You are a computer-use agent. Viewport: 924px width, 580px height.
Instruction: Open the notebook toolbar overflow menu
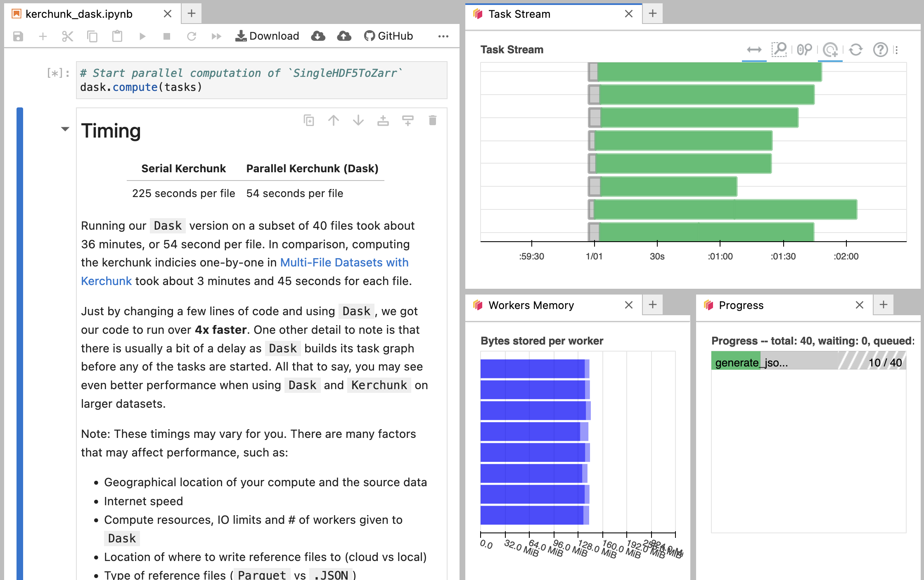(x=443, y=36)
